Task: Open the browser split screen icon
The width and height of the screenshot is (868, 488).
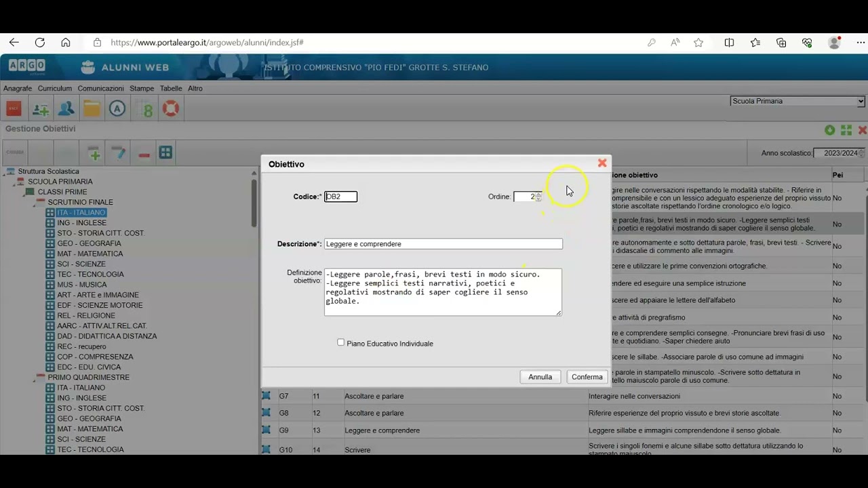Action: pos(729,43)
